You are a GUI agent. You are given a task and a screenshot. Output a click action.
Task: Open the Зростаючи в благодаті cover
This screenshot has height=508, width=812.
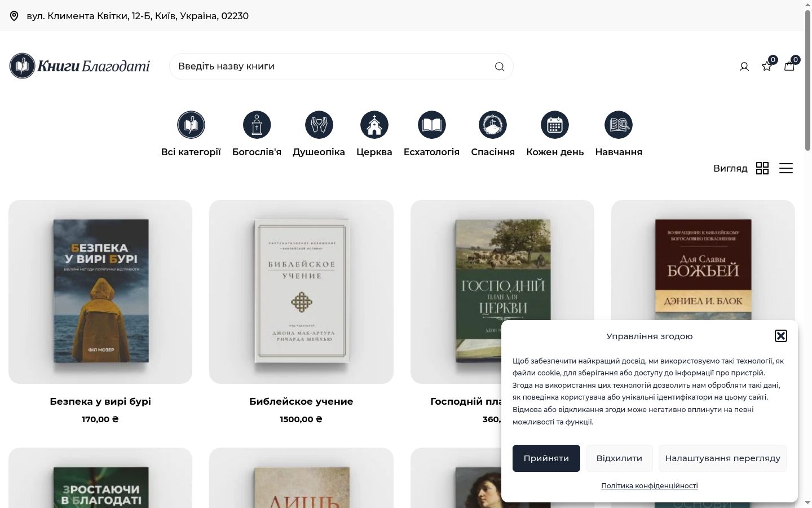click(x=100, y=478)
